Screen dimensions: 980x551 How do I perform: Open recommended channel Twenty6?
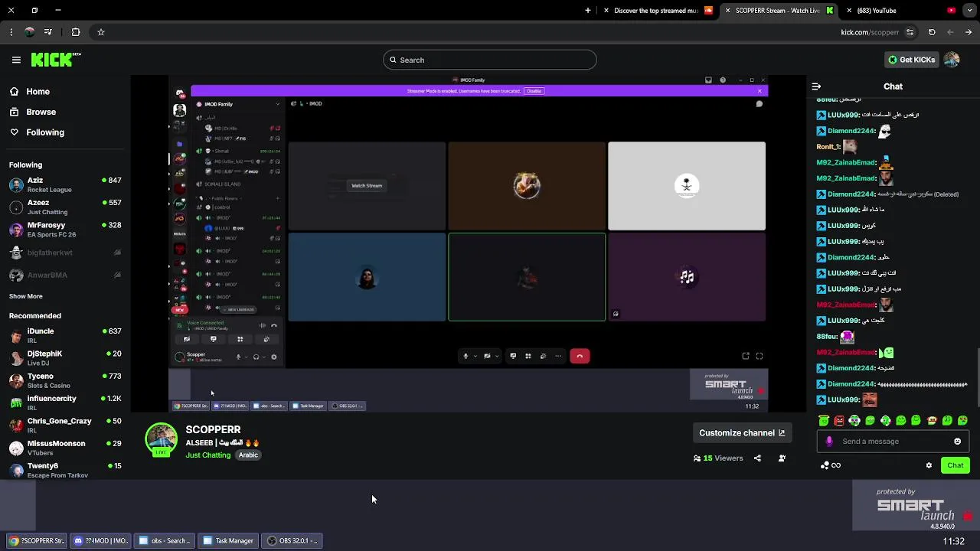coord(65,470)
